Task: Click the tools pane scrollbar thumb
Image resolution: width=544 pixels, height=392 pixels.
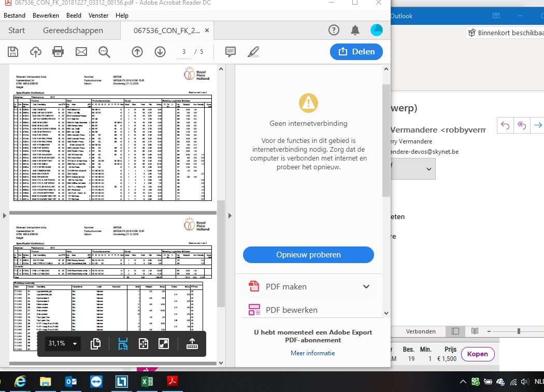Action: tap(386, 140)
